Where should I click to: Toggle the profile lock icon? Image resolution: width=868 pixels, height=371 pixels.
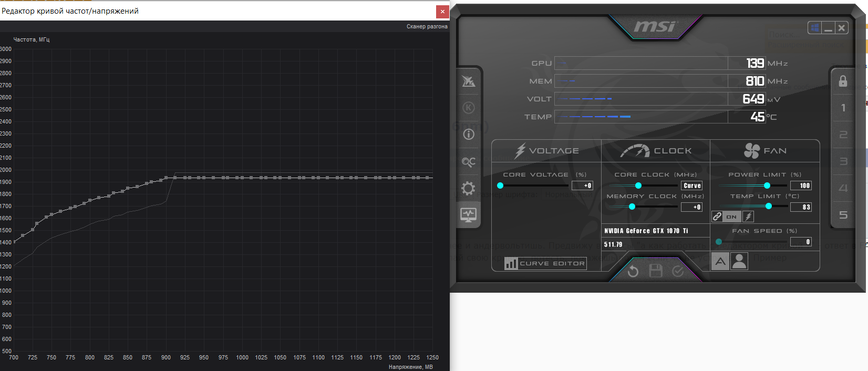843,81
